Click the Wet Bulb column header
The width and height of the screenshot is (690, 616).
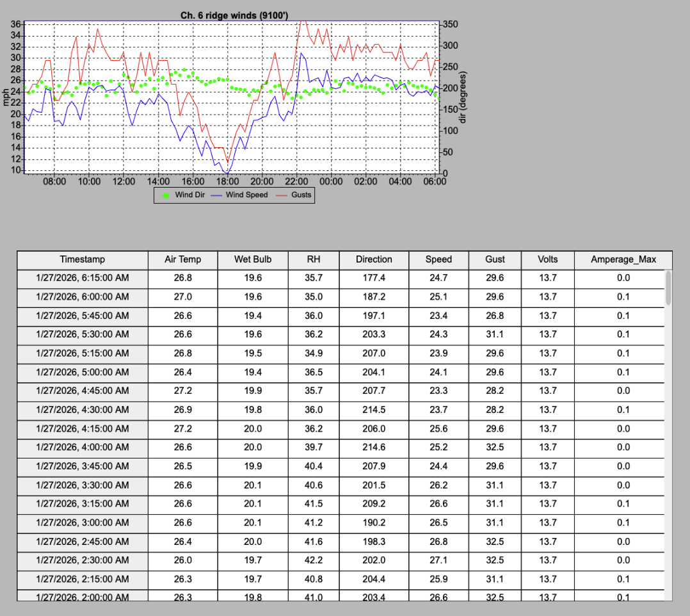pos(252,259)
